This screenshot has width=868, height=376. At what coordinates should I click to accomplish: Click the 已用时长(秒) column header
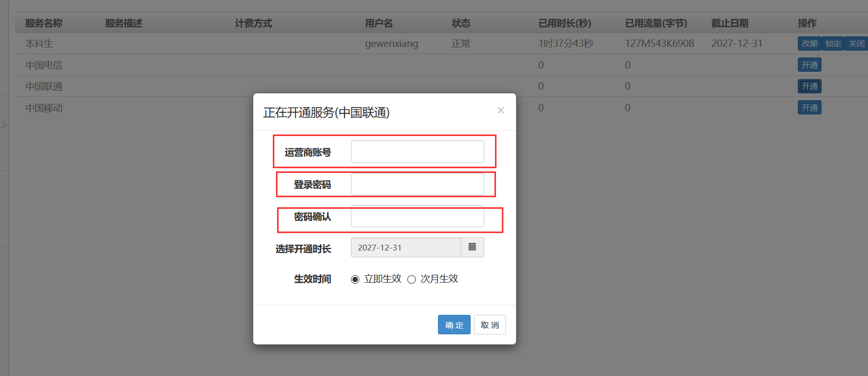[565, 23]
